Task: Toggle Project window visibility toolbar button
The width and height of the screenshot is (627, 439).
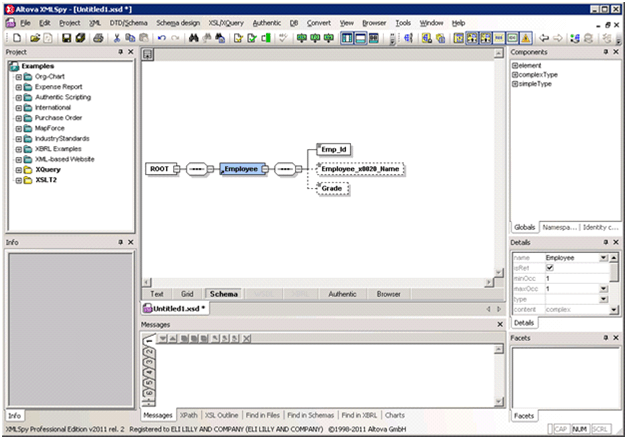Action: click(347, 38)
